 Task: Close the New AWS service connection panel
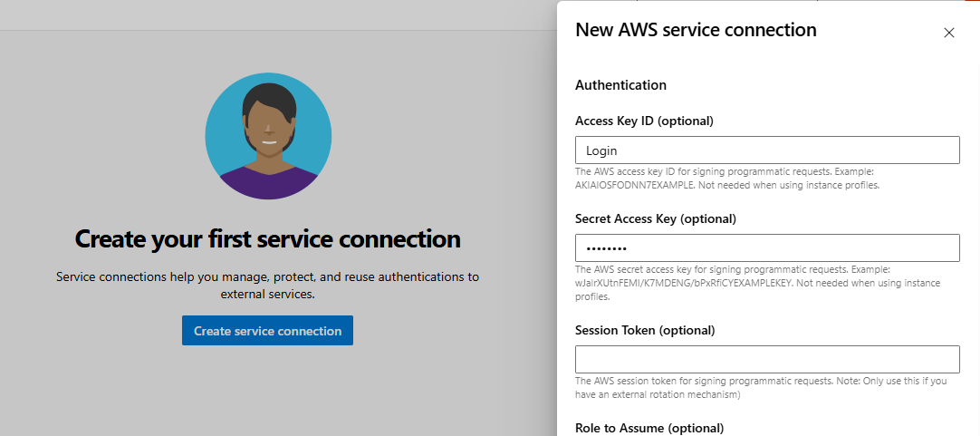[948, 33]
